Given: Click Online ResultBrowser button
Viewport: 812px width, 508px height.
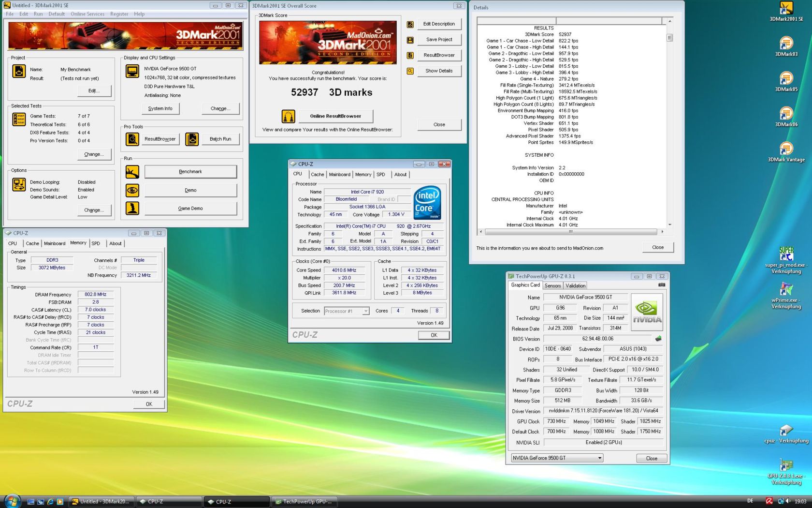Looking at the screenshot, I should point(335,116).
